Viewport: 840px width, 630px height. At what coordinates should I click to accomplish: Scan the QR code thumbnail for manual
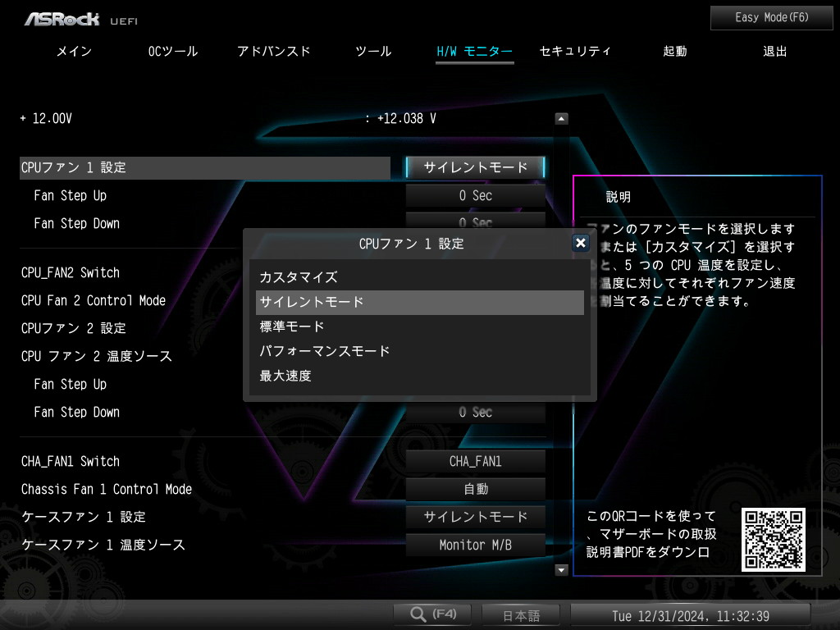pos(773,540)
